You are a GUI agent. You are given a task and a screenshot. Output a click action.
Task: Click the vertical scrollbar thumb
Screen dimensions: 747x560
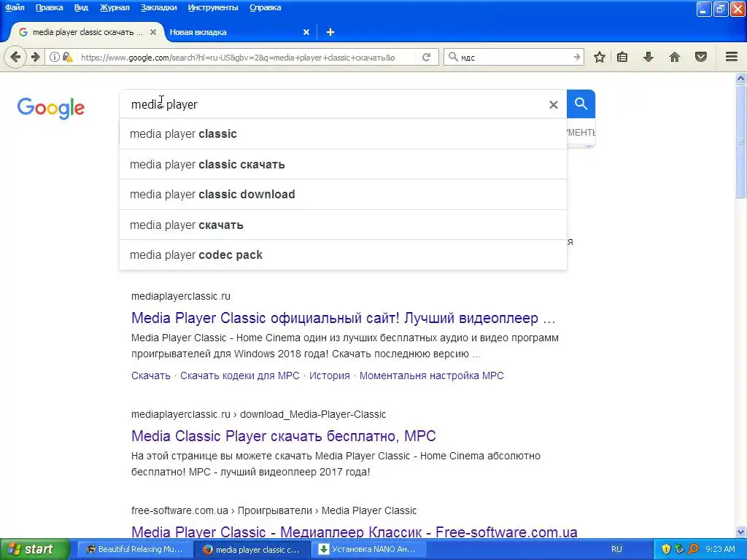(x=740, y=141)
